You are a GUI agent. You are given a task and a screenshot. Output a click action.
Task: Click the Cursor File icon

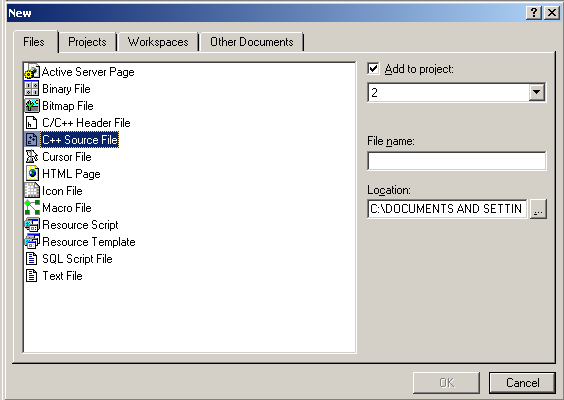(x=32, y=156)
